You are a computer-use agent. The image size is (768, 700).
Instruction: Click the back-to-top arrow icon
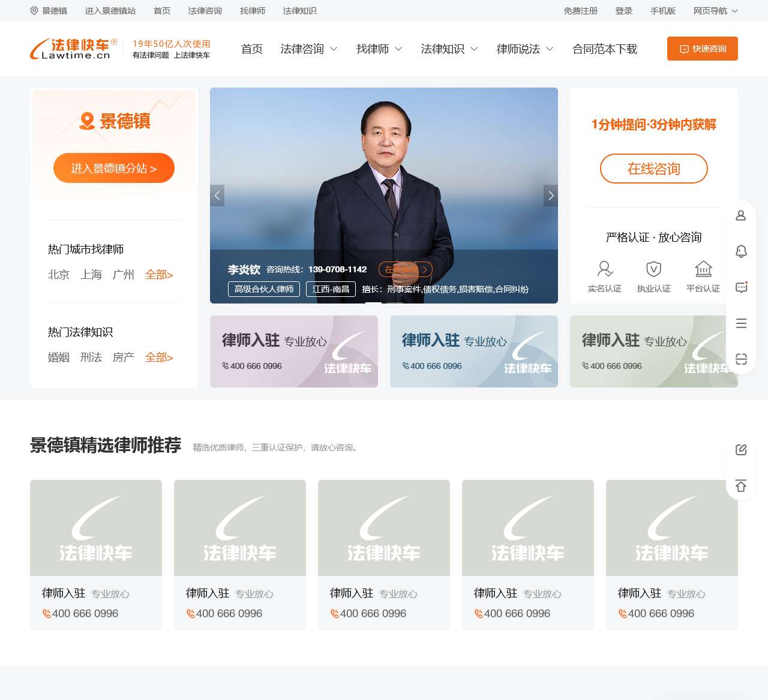coord(741,486)
